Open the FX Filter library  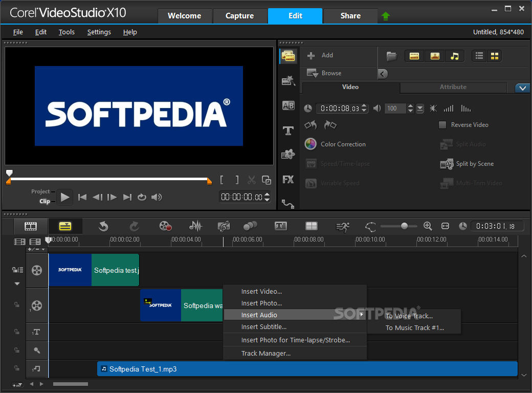288,179
